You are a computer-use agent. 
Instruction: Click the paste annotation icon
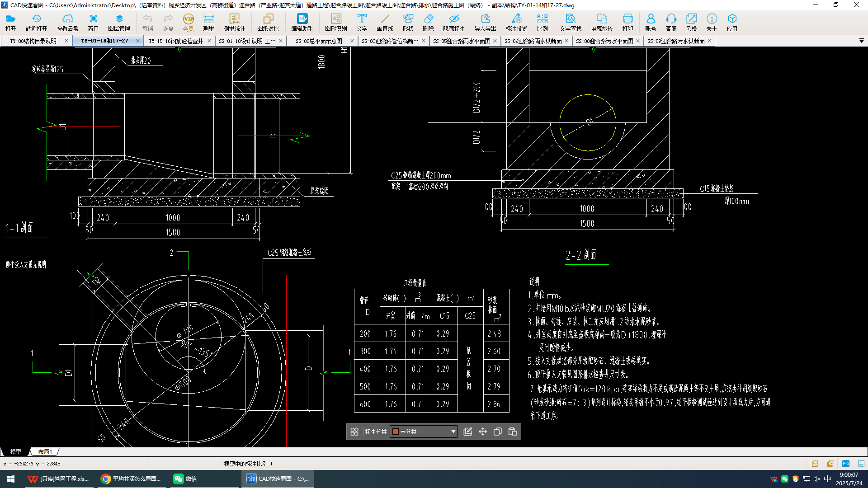pyautogui.click(x=513, y=432)
